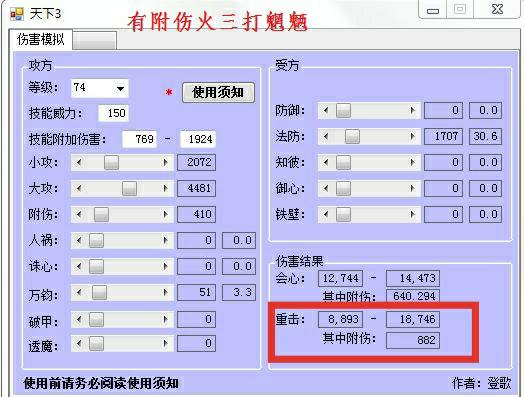Click the 法防 percentage box 30.6
The height and width of the screenshot is (397, 524).
tap(485, 136)
